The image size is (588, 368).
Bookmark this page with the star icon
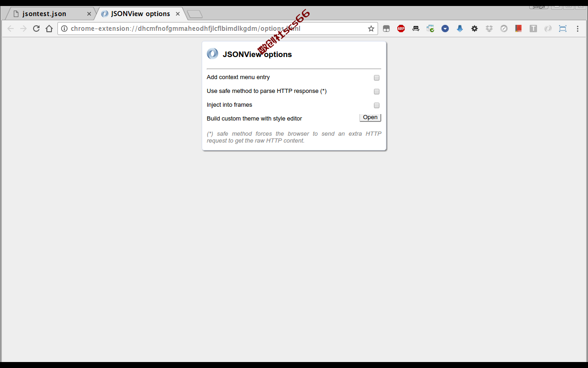[x=371, y=29]
